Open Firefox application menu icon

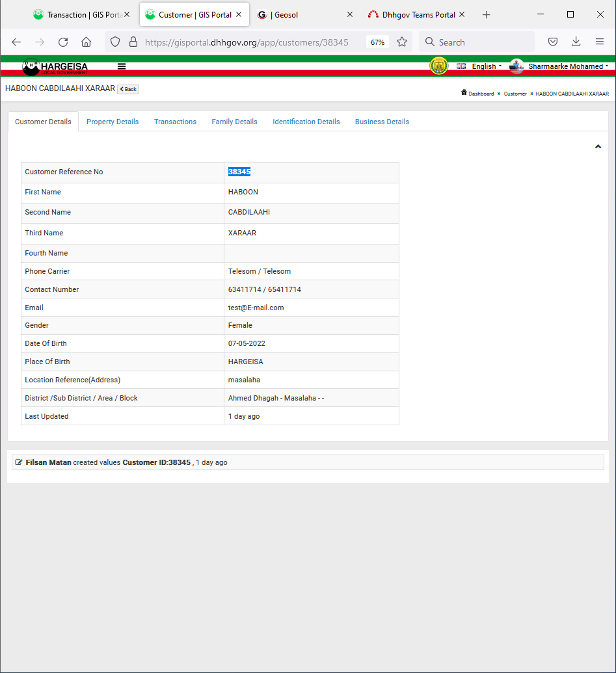pos(600,42)
